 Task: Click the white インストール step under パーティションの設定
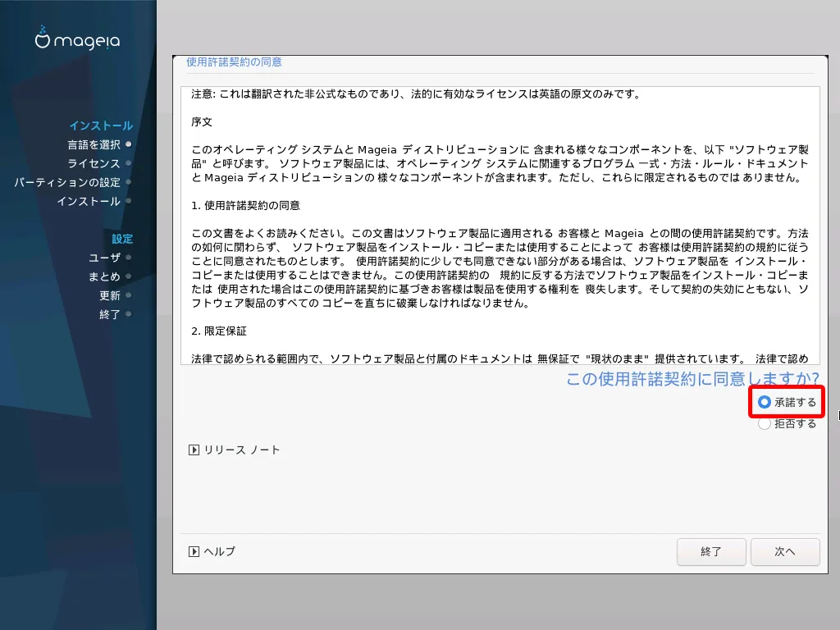89,201
